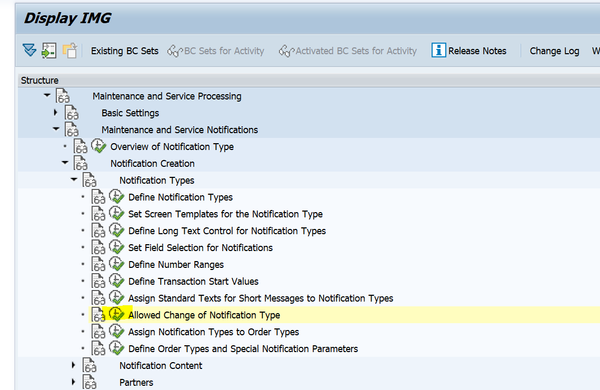This screenshot has height=390, width=600.
Task: Execute Define Number Ranges activity icon
Action: (x=117, y=264)
